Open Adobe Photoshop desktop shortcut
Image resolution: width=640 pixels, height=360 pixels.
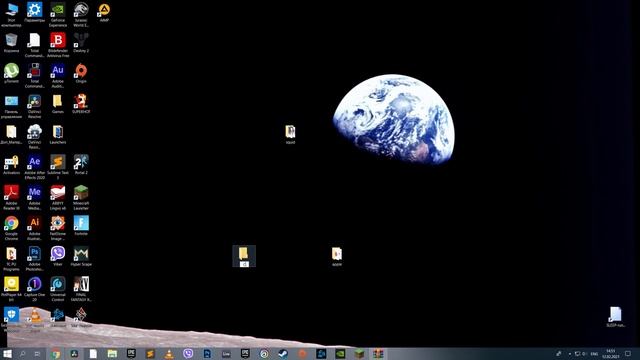click(x=35, y=259)
